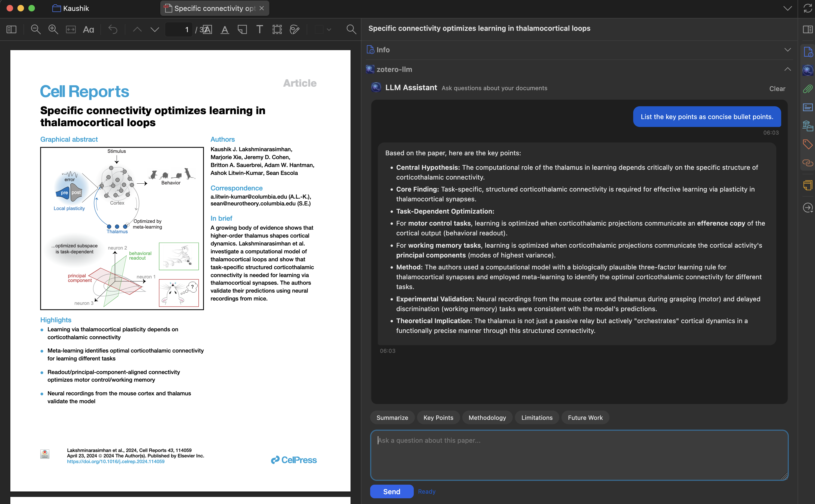Click the Methodology preset button
The width and height of the screenshot is (815, 504).
click(487, 418)
